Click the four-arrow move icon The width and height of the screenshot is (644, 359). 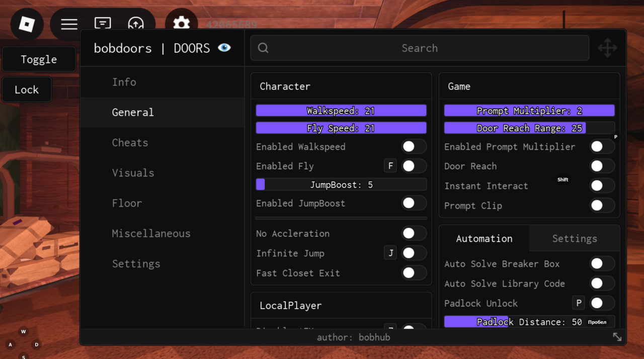pyautogui.click(x=607, y=49)
